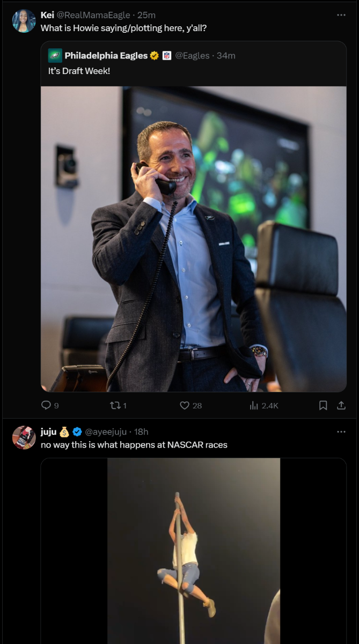Open the more options menu on juju's post
359x644 pixels.
(341, 431)
